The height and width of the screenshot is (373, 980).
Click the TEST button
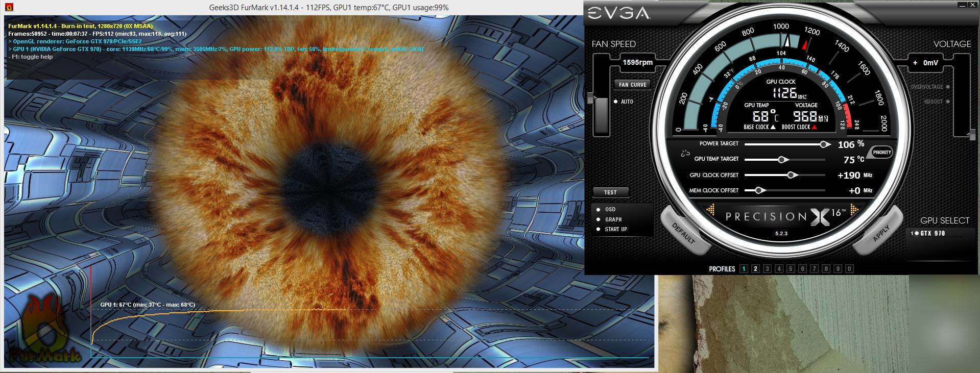coord(610,192)
